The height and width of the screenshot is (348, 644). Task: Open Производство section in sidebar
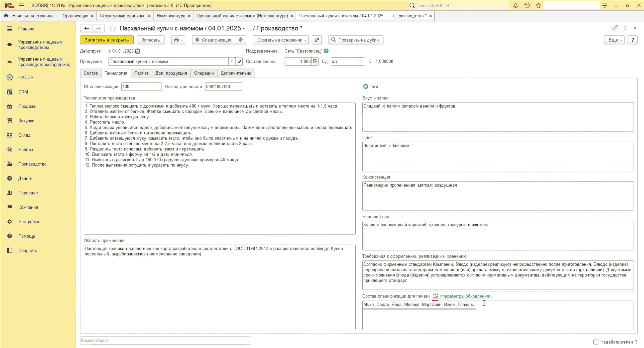point(32,164)
